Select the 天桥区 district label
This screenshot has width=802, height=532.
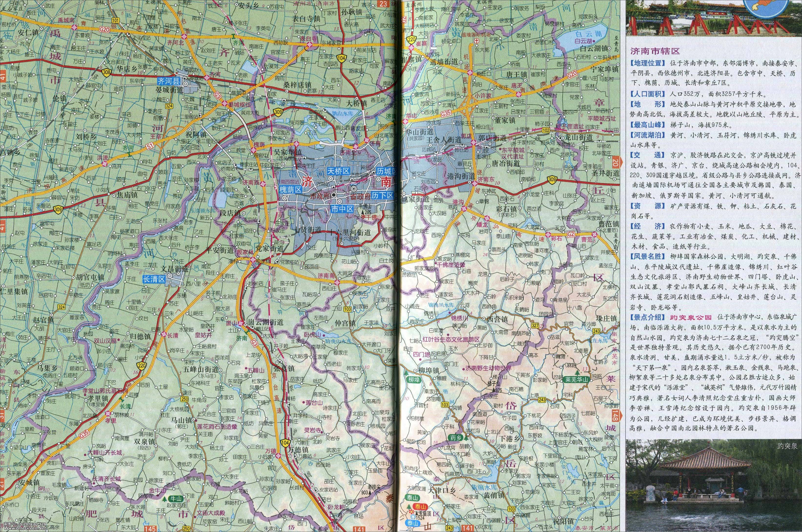click(338, 171)
